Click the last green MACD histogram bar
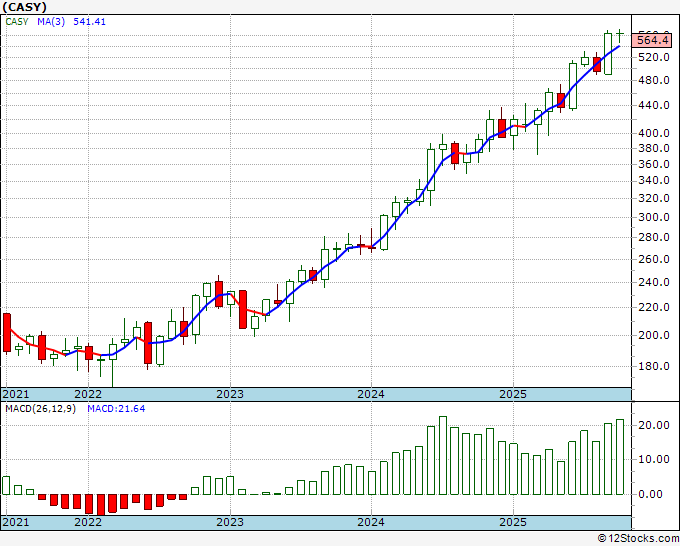Screen dimensions: 680x546 tap(620, 457)
